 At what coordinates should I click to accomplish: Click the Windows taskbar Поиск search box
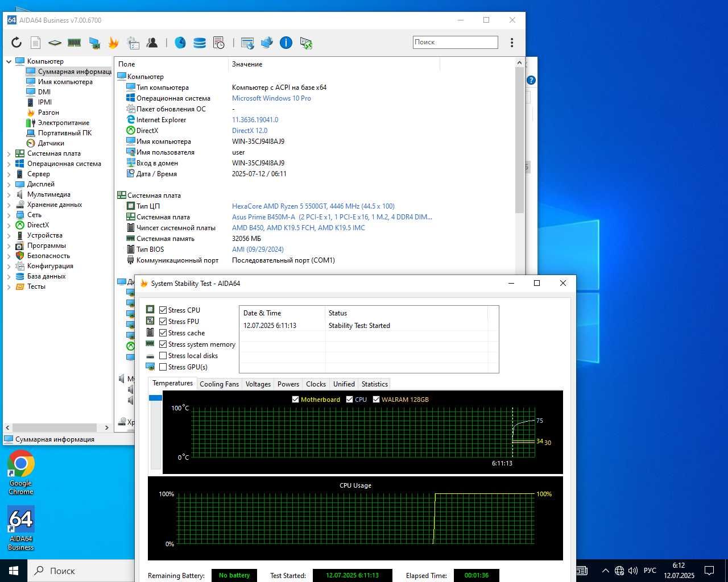(80, 571)
